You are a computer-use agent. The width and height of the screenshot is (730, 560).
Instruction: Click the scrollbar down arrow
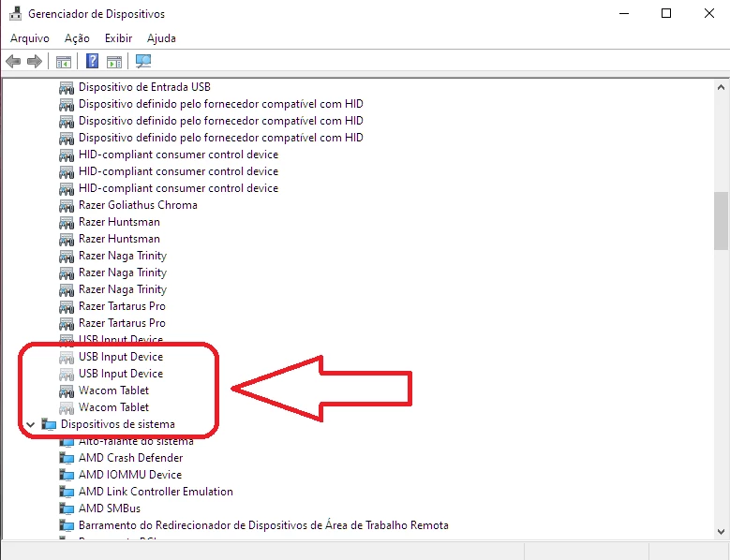click(x=721, y=532)
